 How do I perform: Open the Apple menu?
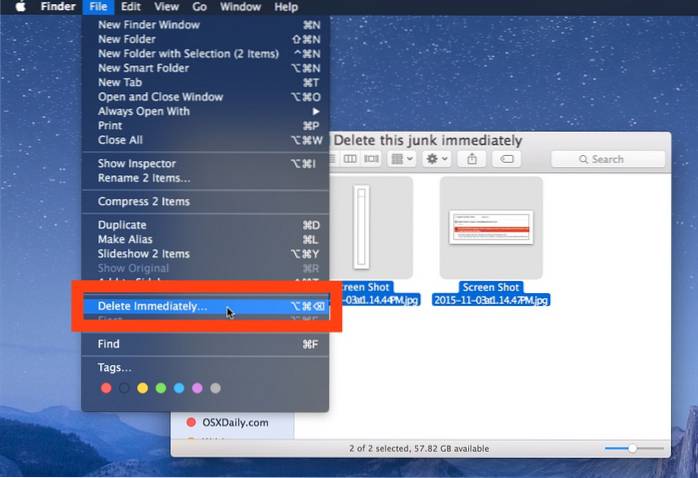click(x=19, y=8)
